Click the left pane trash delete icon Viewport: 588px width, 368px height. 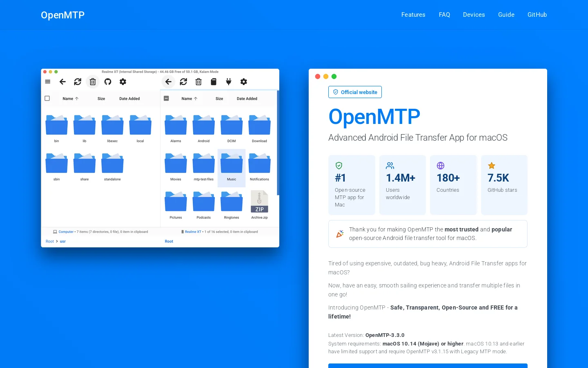93,82
